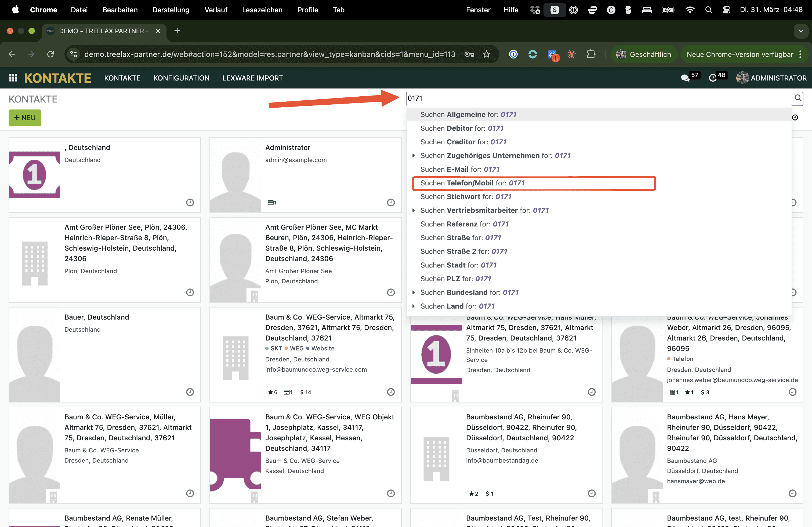
Task: Expand Suchen Zugehöriges Unternehmen suggestion arrow
Action: pos(414,156)
